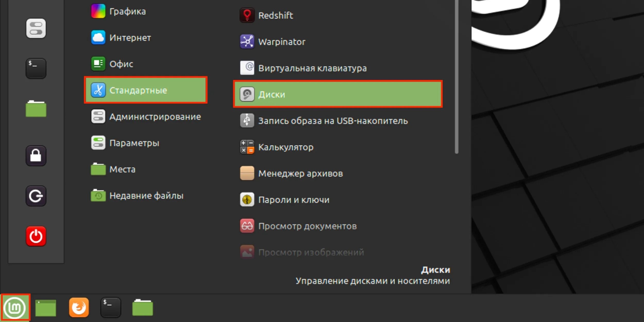Image resolution: width=644 pixels, height=322 pixels.
Task: Open the Интернет category
Action: point(130,38)
